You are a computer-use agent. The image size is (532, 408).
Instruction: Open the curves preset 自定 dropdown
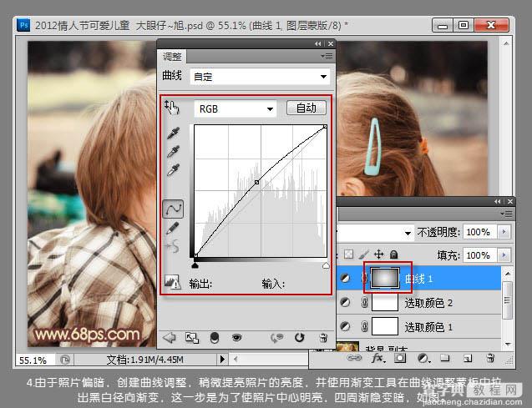[260, 77]
